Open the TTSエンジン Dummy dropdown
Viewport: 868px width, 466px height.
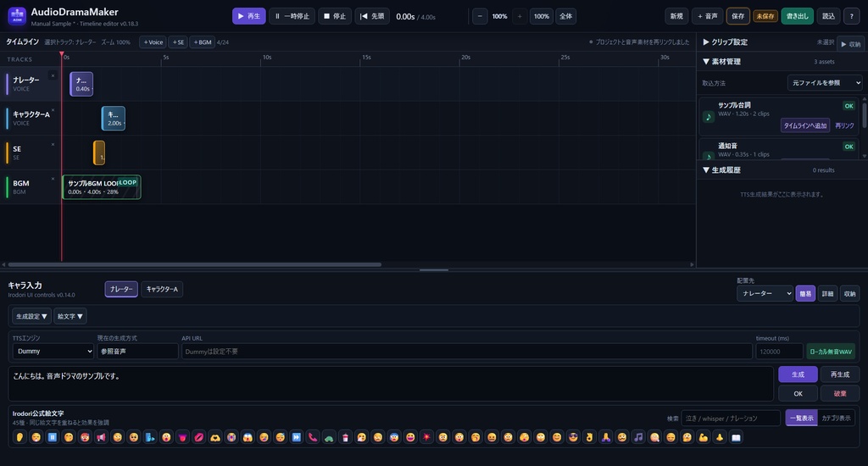(x=53, y=352)
